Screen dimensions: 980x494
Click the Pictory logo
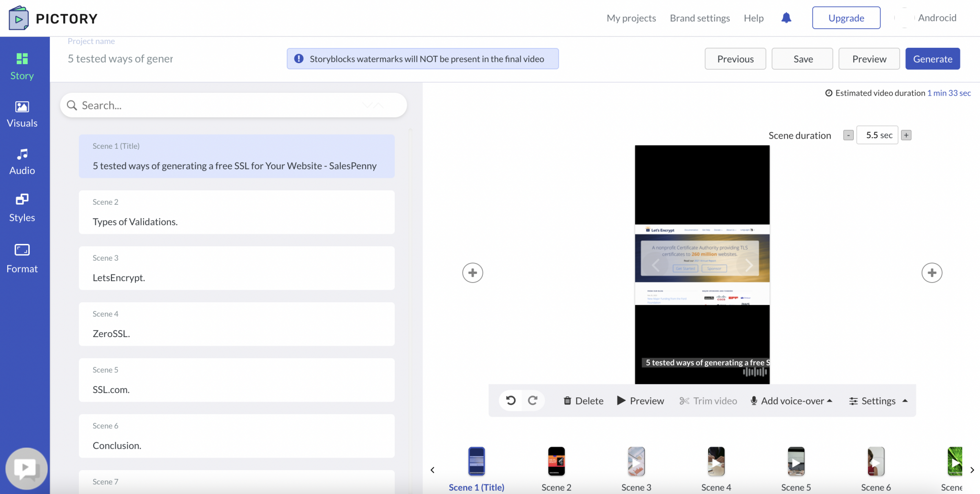[53, 18]
